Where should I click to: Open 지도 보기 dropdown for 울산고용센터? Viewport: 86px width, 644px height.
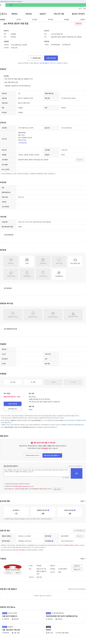80,536
